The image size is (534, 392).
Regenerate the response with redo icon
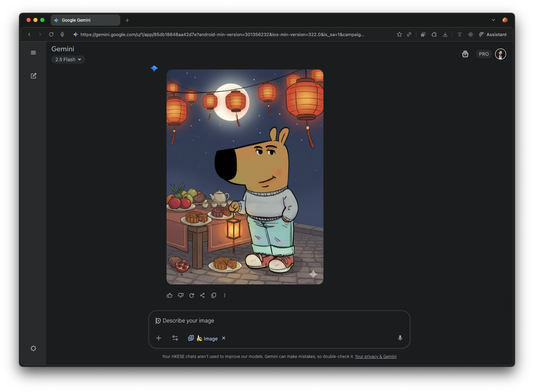click(x=192, y=295)
